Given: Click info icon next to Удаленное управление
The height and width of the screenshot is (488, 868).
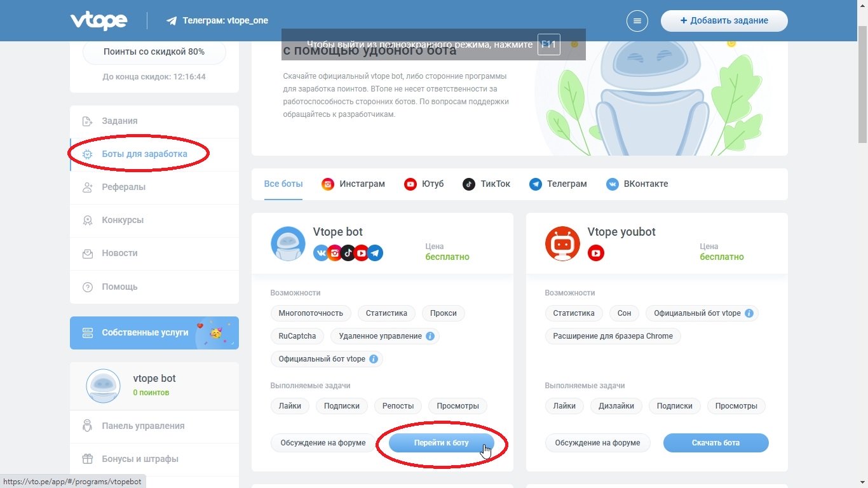Looking at the screenshot, I should (x=430, y=336).
